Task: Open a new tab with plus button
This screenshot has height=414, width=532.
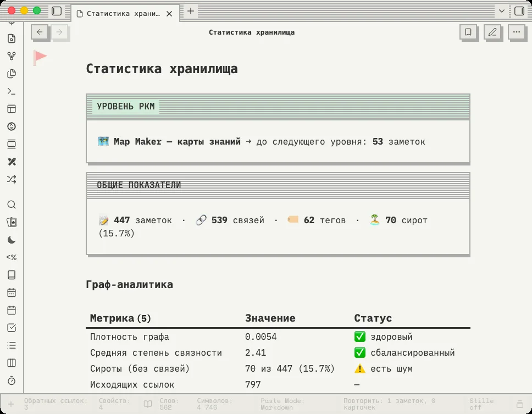Action: point(191,11)
